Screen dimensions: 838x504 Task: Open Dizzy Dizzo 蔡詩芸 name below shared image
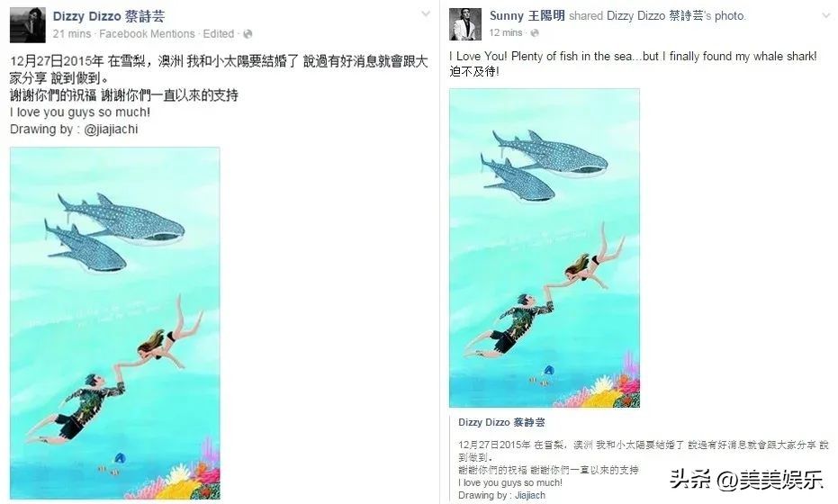coord(501,422)
